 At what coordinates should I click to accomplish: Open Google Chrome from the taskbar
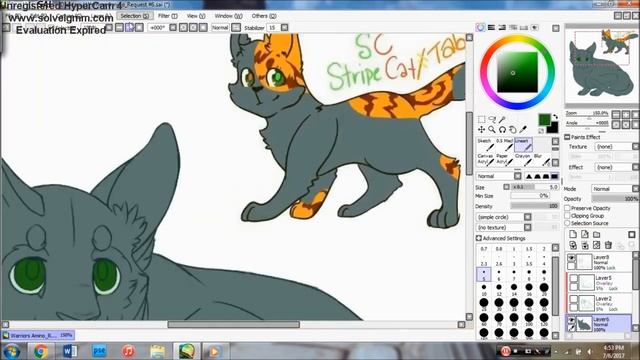point(40,351)
